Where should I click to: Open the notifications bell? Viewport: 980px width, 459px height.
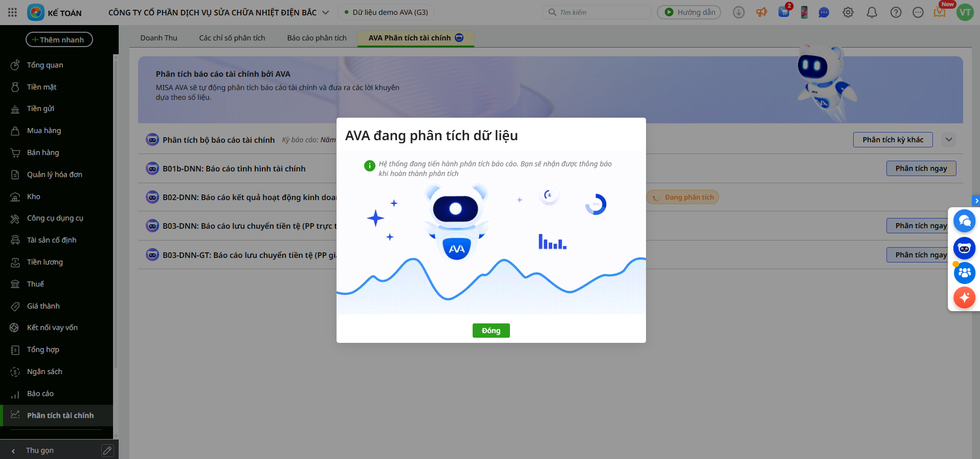(x=872, y=12)
